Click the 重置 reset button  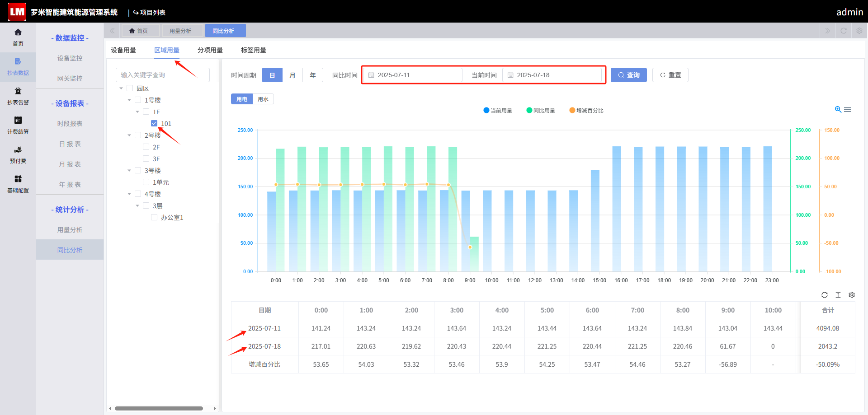[670, 75]
